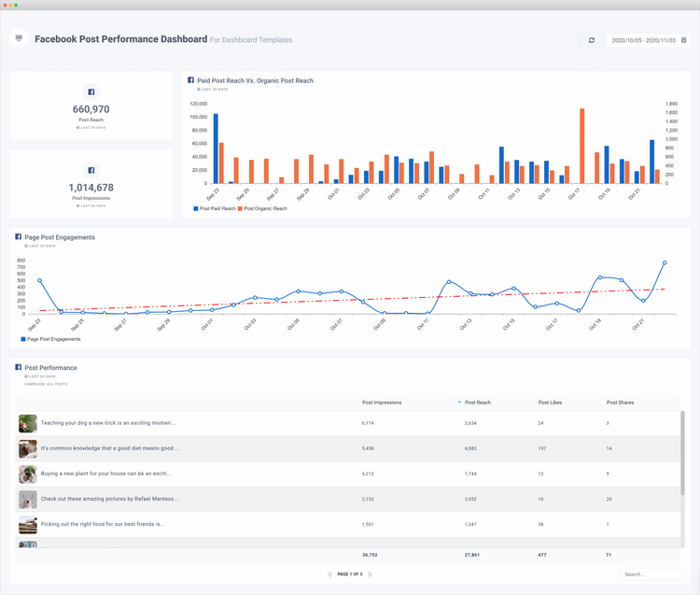700x595 pixels.
Task: Click Facebook icon in Post Reach card
Action: pos(91,92)
